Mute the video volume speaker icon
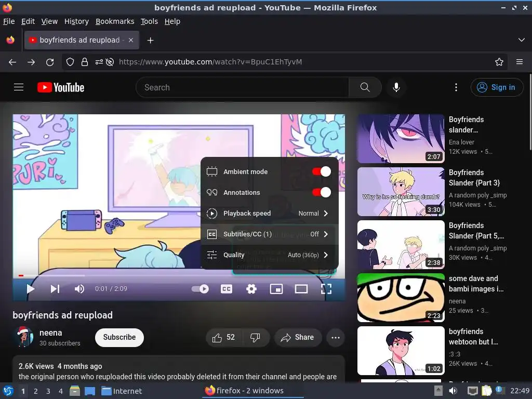The height and width of the screenshot is (399, 532). pos(79,289)
